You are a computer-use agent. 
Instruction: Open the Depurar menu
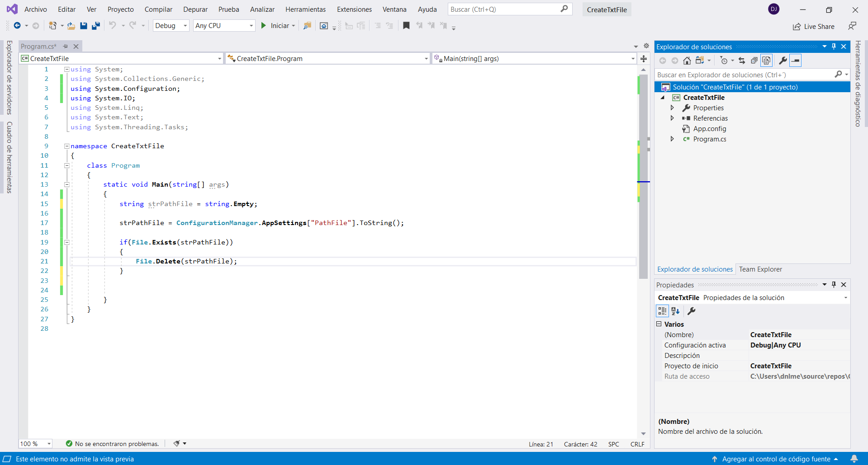195,9
